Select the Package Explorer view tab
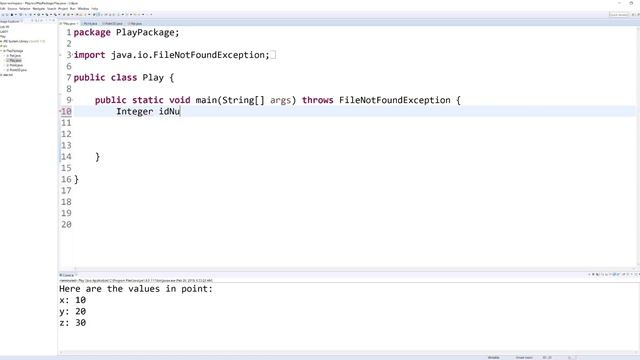This screenshot has height=360, width=640. tap(10, 21)
